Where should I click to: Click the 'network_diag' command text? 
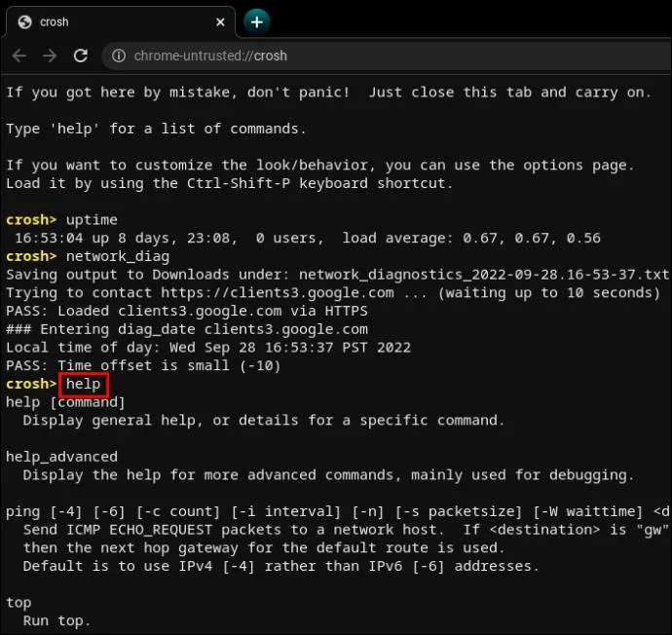click(x=118, y=256)
